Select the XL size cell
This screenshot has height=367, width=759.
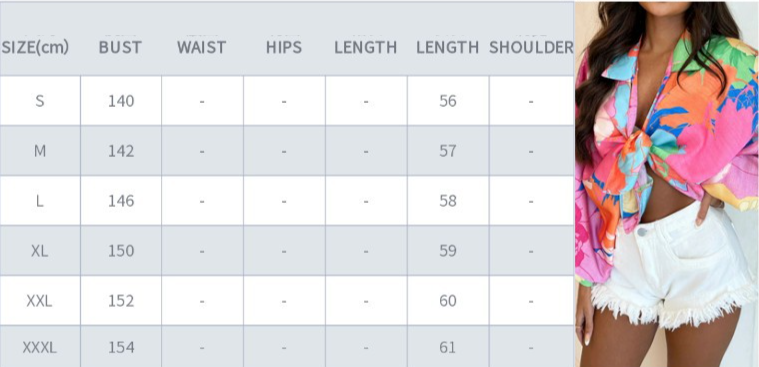tap(40, 251)
